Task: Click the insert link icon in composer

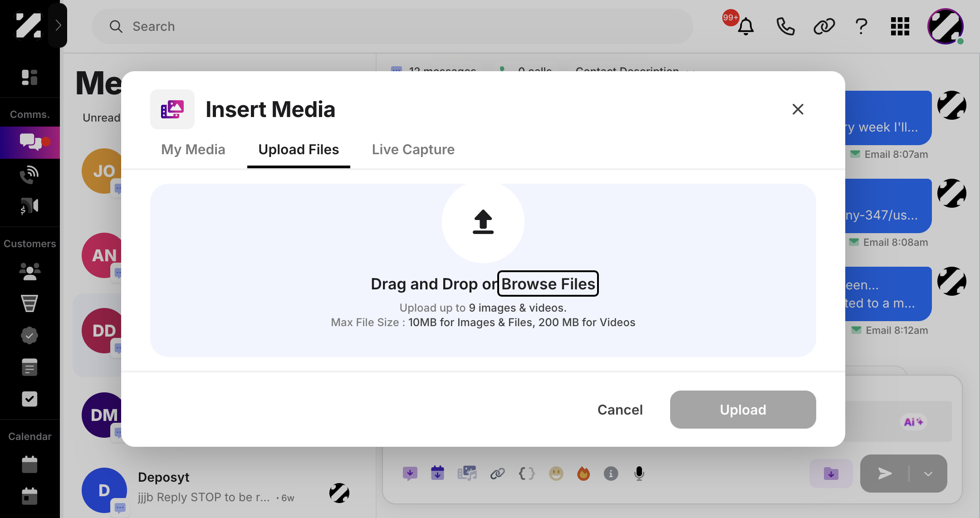Action: [x=497, y=474]
